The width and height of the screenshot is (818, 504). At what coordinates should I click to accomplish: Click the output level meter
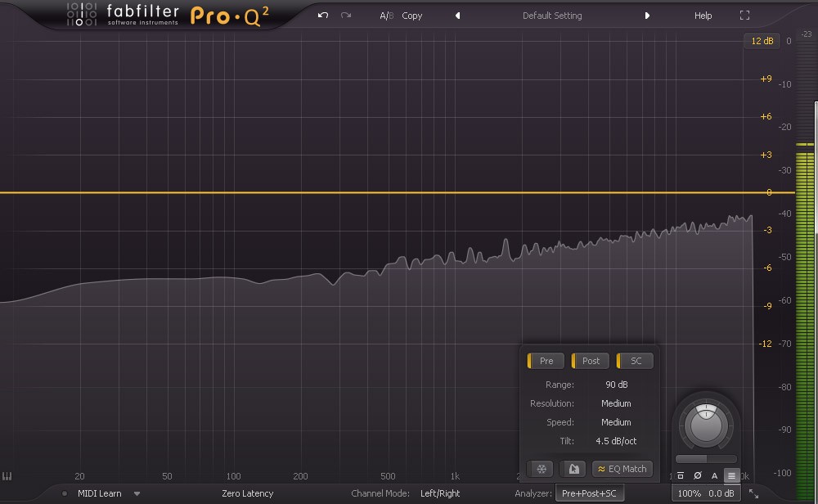tap(805, 266)
